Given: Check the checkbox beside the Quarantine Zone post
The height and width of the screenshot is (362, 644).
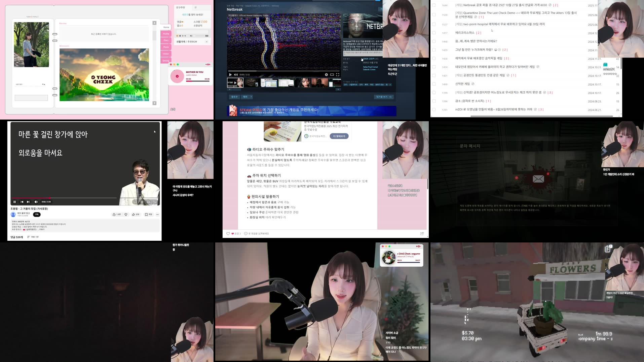Looking at the screenshot, I should 434,14.
